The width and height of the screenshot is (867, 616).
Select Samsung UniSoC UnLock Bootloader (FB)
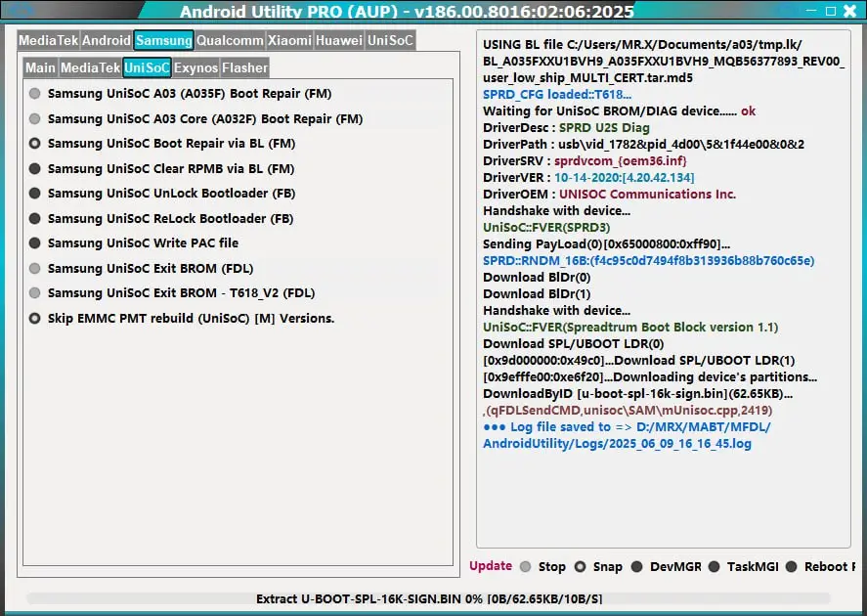162,193
